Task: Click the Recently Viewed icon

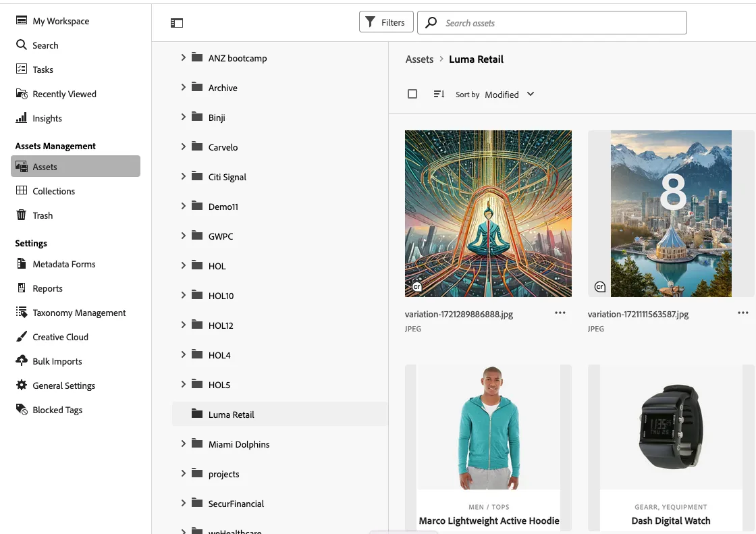Action: pyautogui.click(x=21, y=94)
